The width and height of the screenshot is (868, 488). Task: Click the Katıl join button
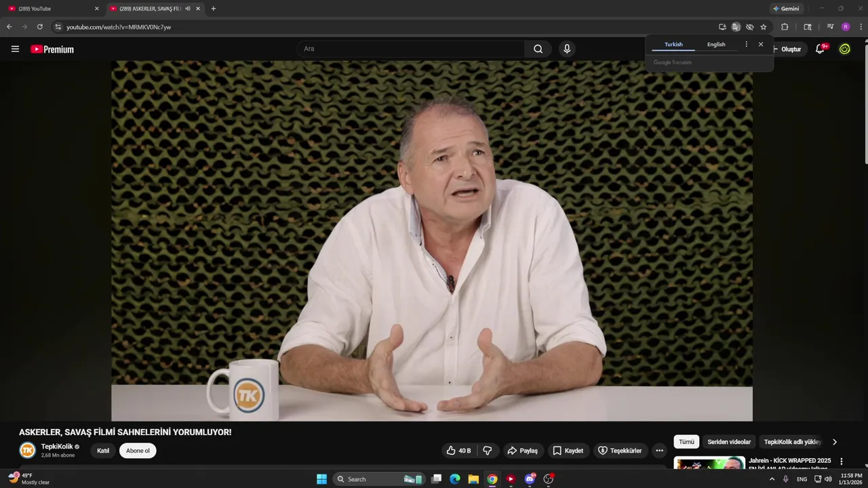point(103,451)
